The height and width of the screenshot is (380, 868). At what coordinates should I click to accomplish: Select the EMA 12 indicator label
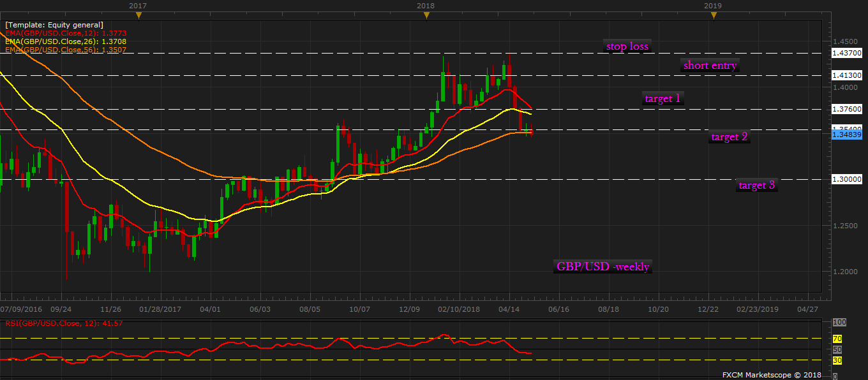coord(64,33)
